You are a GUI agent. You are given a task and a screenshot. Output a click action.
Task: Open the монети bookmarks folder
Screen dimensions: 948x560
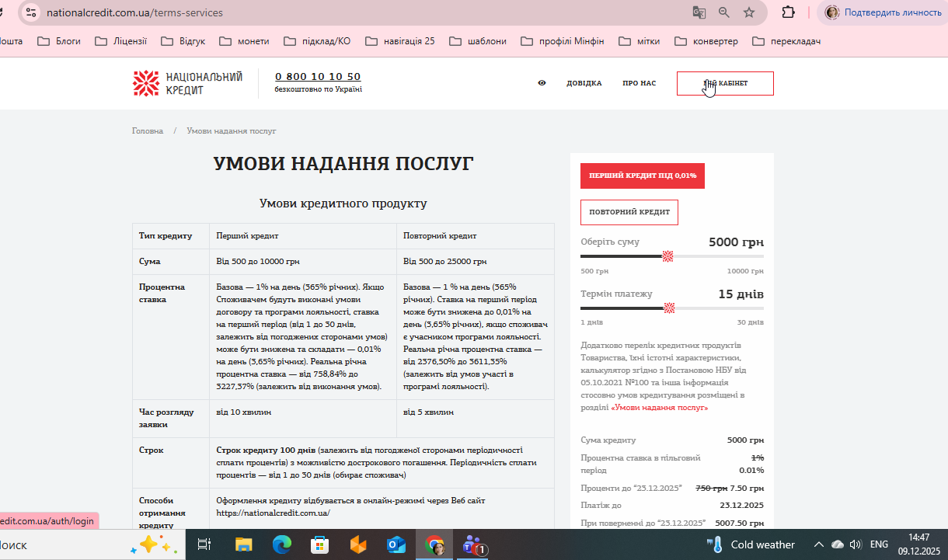coord(244,41)
